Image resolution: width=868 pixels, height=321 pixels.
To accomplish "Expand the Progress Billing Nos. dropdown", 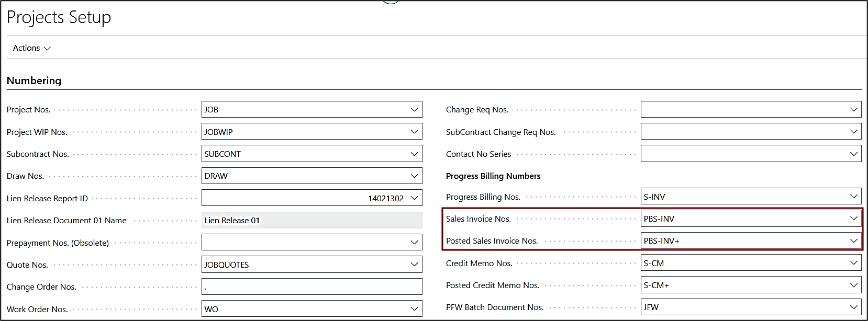I will (853, 197).
